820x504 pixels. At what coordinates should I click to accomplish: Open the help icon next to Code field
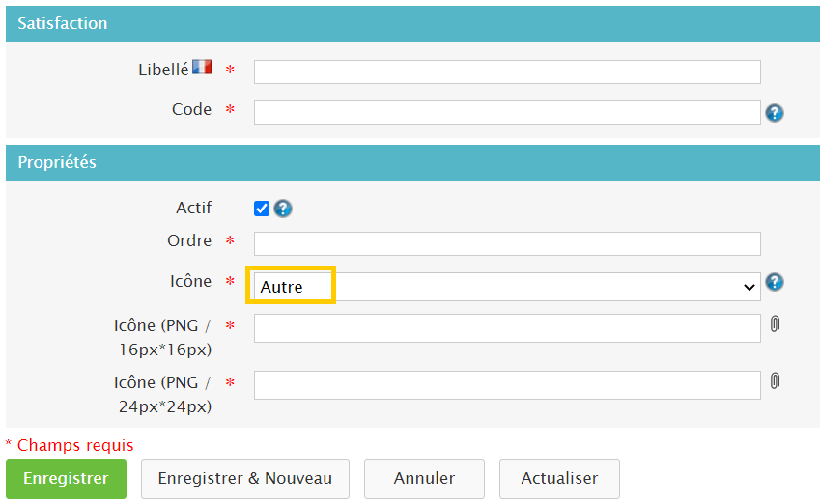point(774,113)
